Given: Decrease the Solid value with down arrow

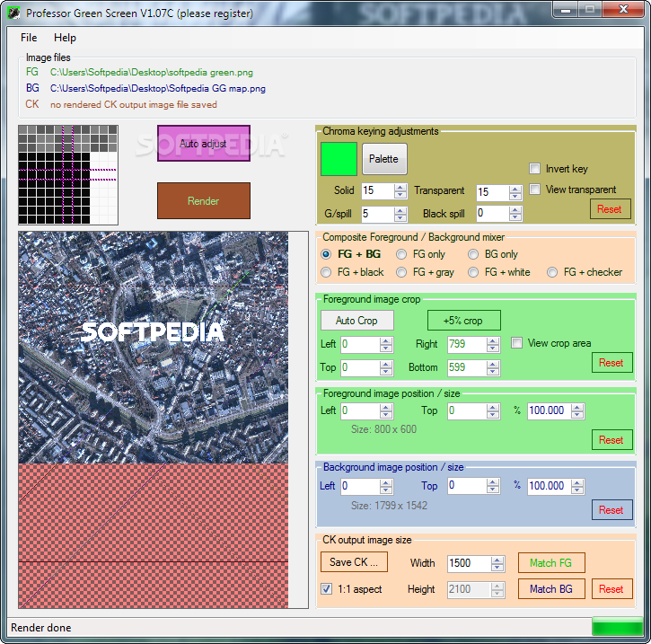Looking at the screenshot, I should pyautogui.click(x=400, y=194).
